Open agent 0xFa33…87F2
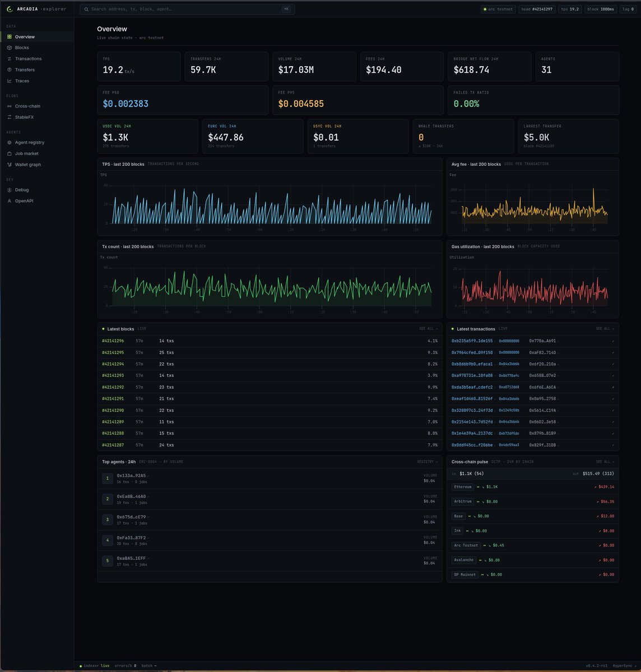 pyautogui.click(x=131, y=538)
